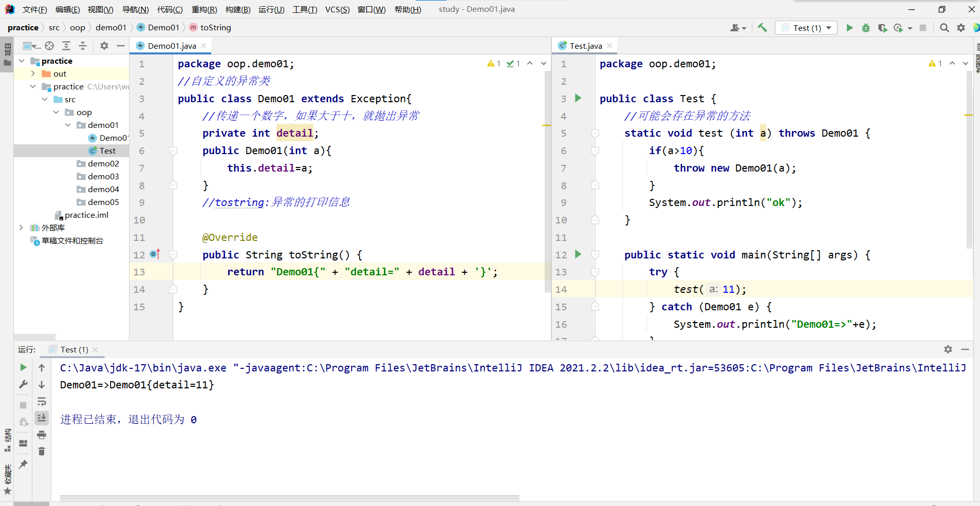
Task: Open 草稿文件和控制台 node
Action: [x=72, y=240]
